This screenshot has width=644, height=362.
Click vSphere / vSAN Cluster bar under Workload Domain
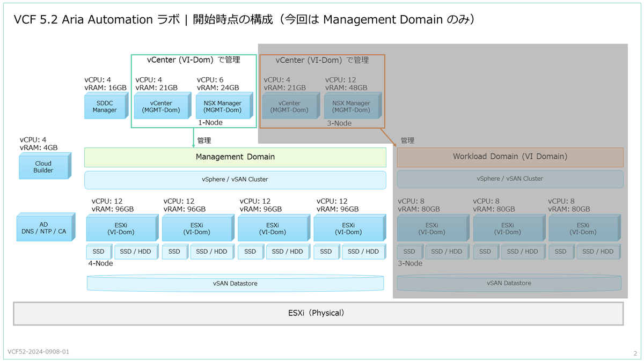click(510, 179)
